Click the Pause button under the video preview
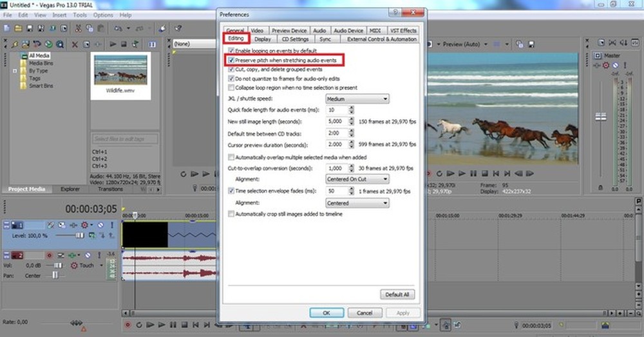Image resolution: width=644 pixels, height=337 pixels. [473, 174]
